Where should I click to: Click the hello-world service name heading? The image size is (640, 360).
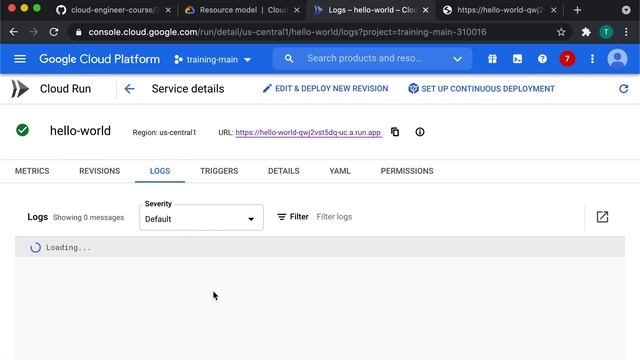click(80, 131)
